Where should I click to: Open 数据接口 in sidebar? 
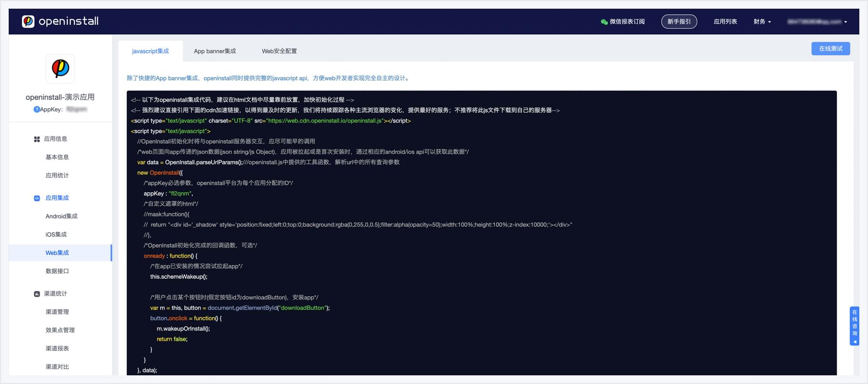(x=57, y=271)
